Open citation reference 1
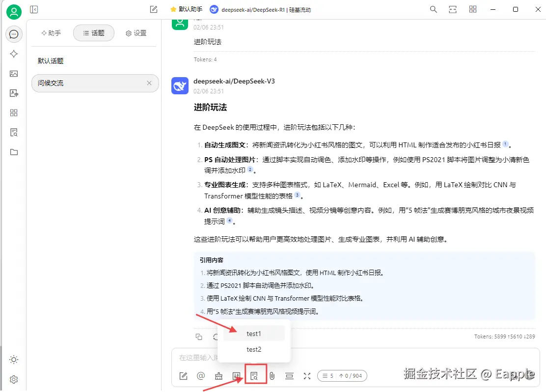This screenshot has height=392, width=546. point(505,144)
